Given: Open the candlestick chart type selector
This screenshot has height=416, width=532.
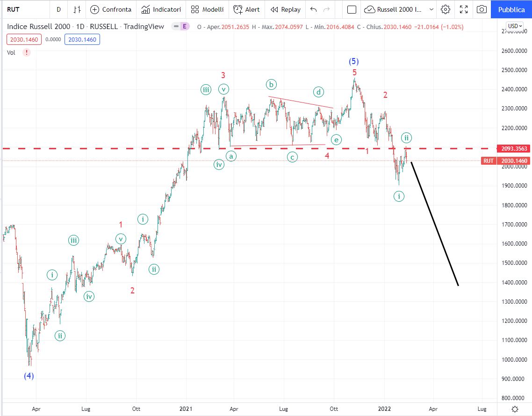Looking at the screenshot, I should click(77, 9).
